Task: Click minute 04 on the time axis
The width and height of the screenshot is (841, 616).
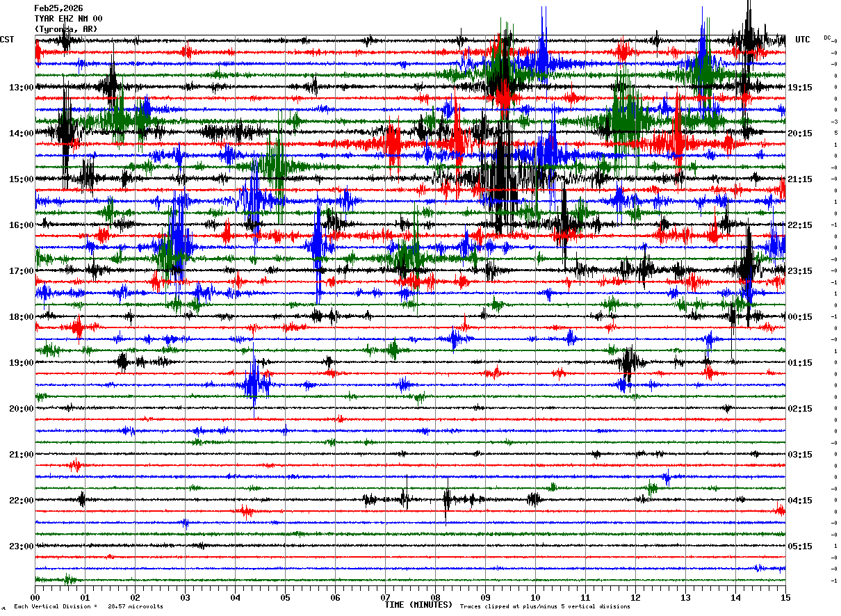Action: click(x=236, y=597)
